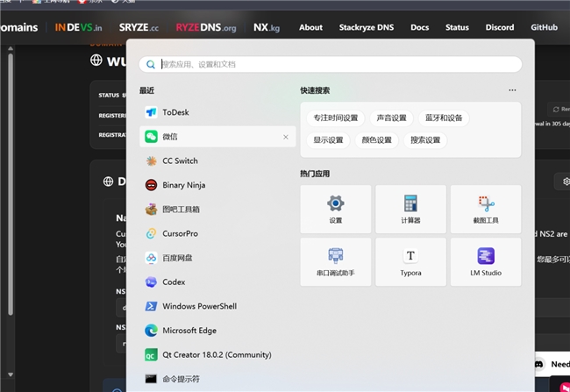Open the NX.kg link in the website header

[267, 27]
